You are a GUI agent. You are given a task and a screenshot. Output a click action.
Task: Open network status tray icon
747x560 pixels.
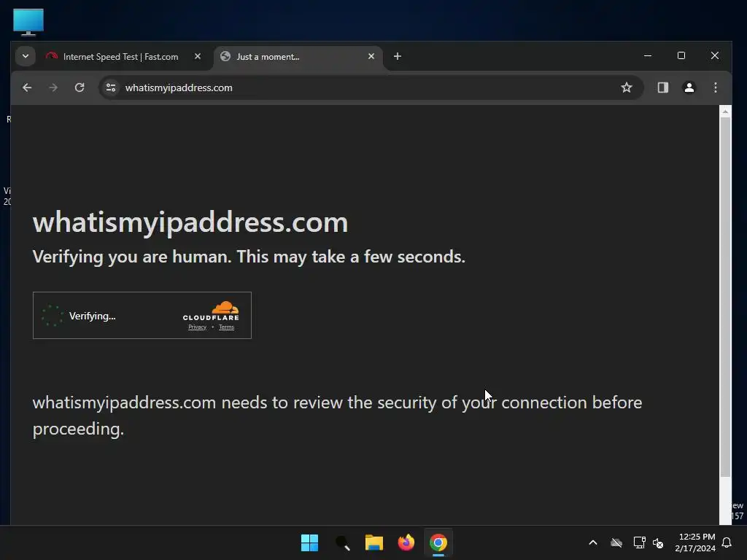639,542
